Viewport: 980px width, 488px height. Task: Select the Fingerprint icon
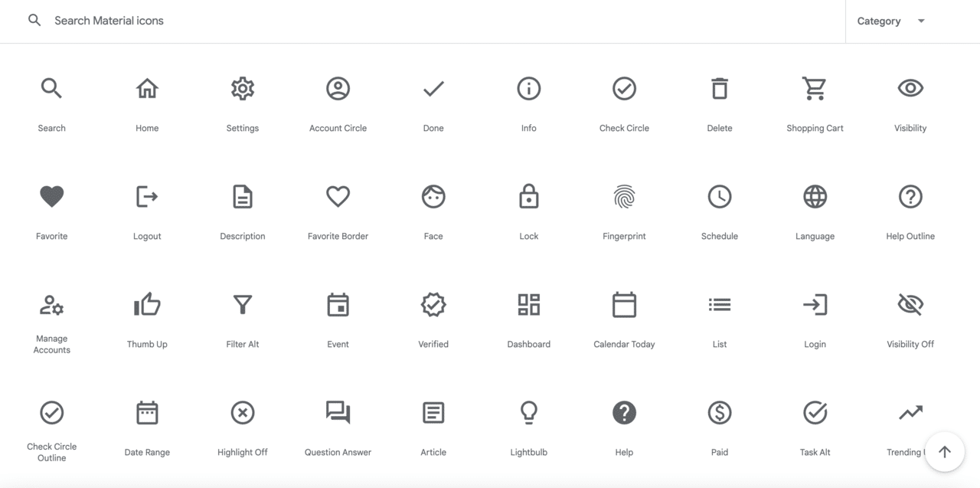point(624,196)
